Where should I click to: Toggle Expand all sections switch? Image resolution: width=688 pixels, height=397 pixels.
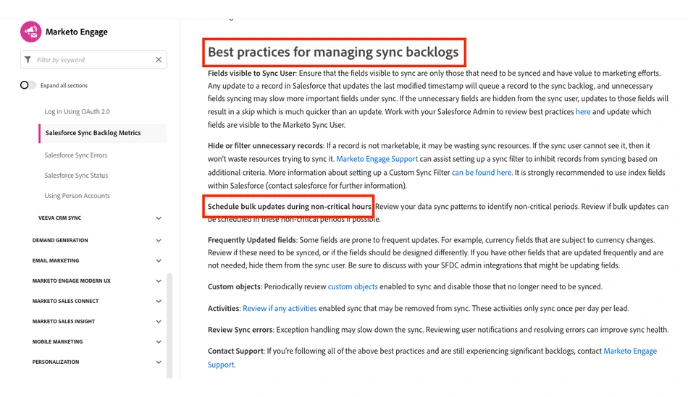(28, 85)
